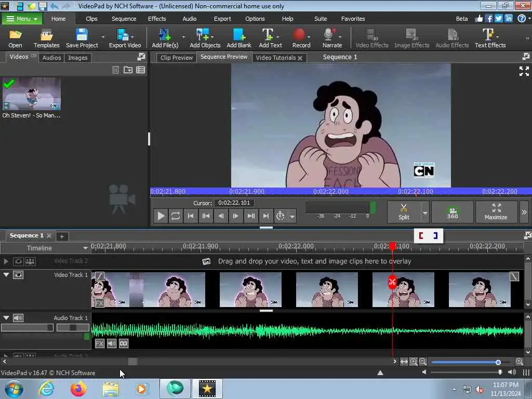Click the fade-out transition icon on the last clip
The image size is (532, 399).
[x=514, y=276]
